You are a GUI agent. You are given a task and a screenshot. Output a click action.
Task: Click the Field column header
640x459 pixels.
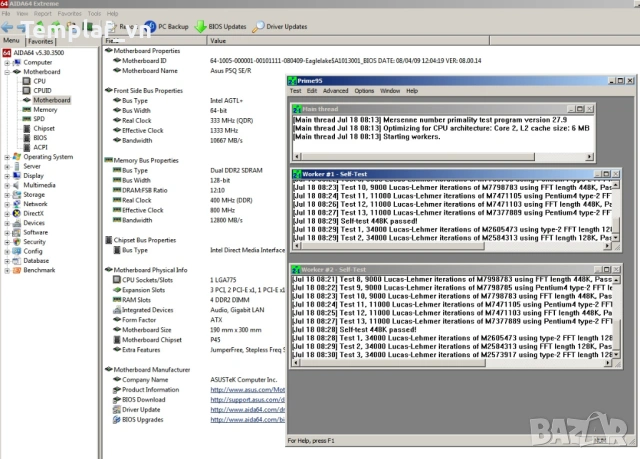click(x=155, y=41)
